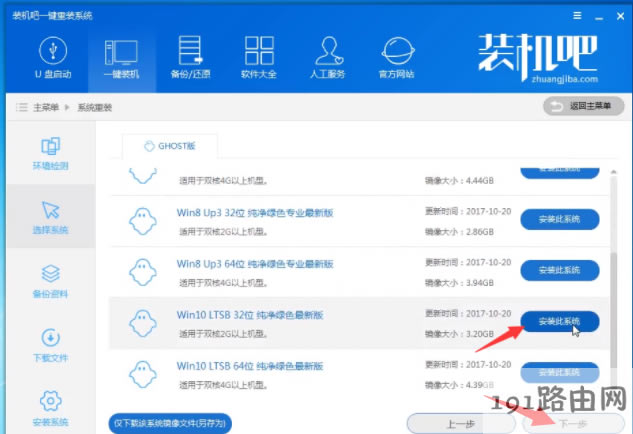Install Win8 Up3 64位 system
Image resolution: width=633 pixels, height=434 pixels.
(560, 270)
